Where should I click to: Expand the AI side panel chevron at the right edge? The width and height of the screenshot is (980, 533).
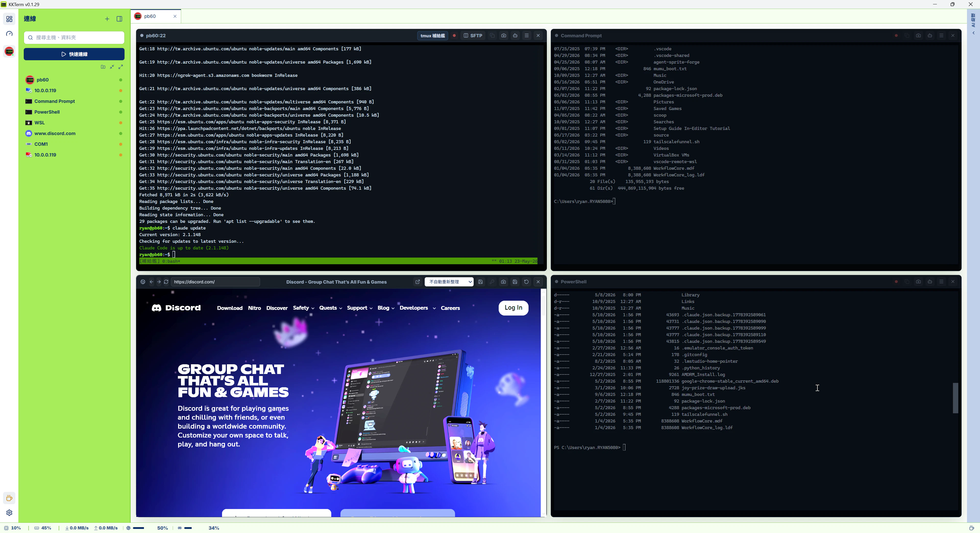point(974,33)
